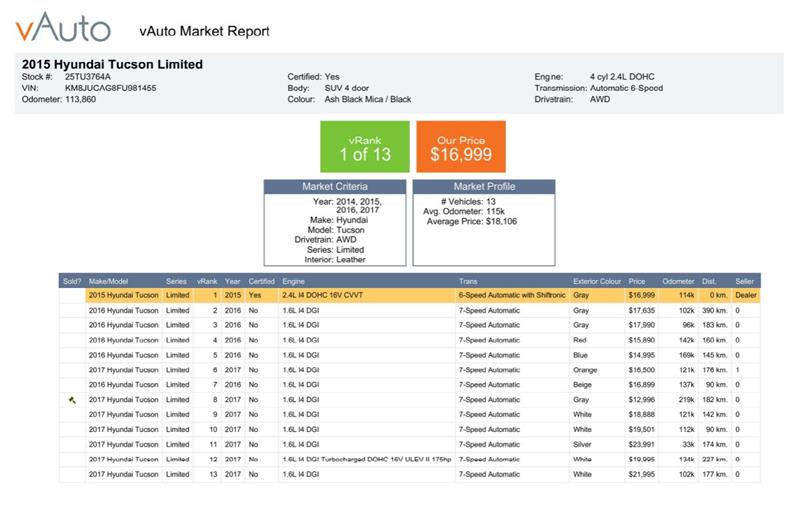The width and height of the screenshot is (800, 512).
Task: Select the distance 145 km. cell
Action: pyautogui.click(x=715, y=355)
